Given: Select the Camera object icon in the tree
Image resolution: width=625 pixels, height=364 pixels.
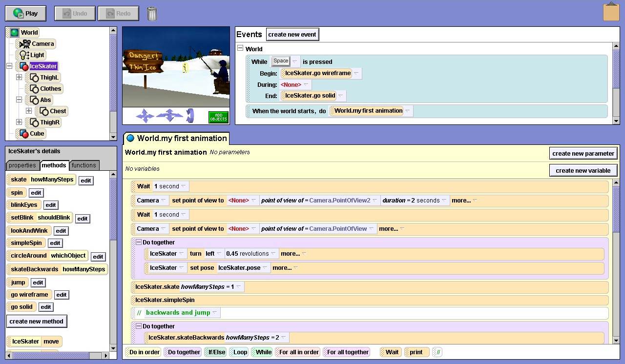Looking at the screenshot, I should pos(25,44).
